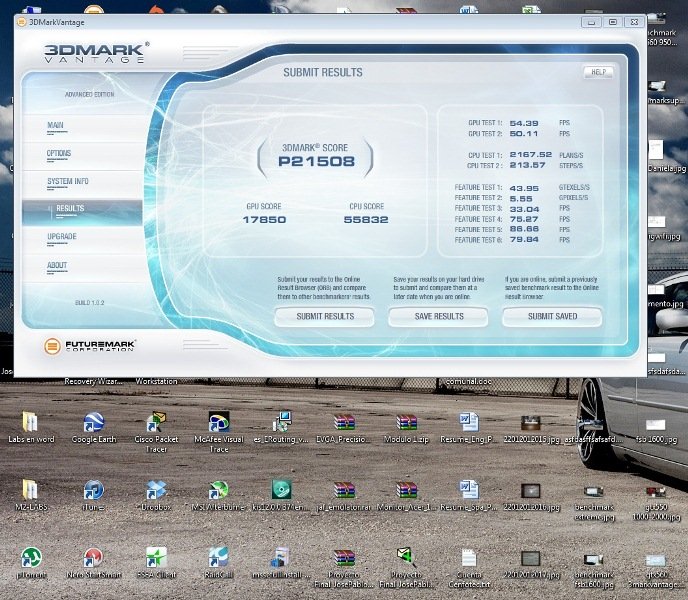Select the kis12.0.0.374 installer icon
Screen dimensions: 688x600
pyautogui.click(x=281, y=490)
